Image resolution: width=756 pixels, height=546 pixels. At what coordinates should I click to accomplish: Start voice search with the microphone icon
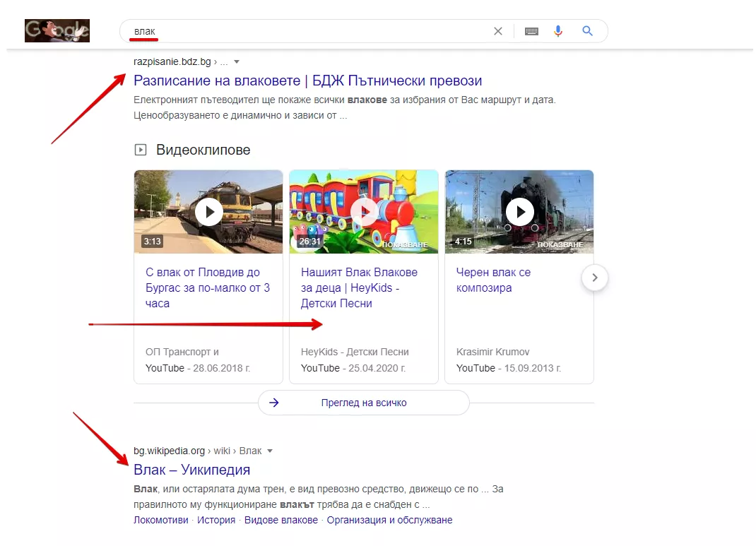(x=558, y=31)
